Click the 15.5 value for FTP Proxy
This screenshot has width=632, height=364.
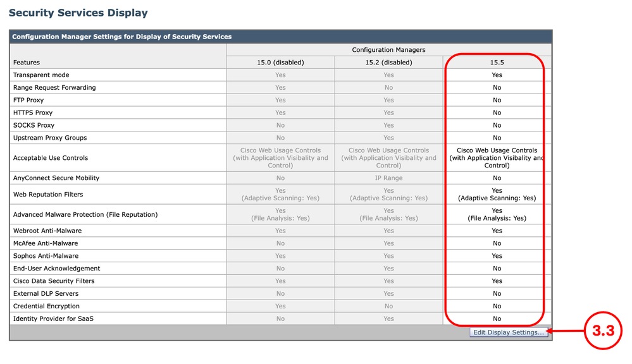pos(497,100)
